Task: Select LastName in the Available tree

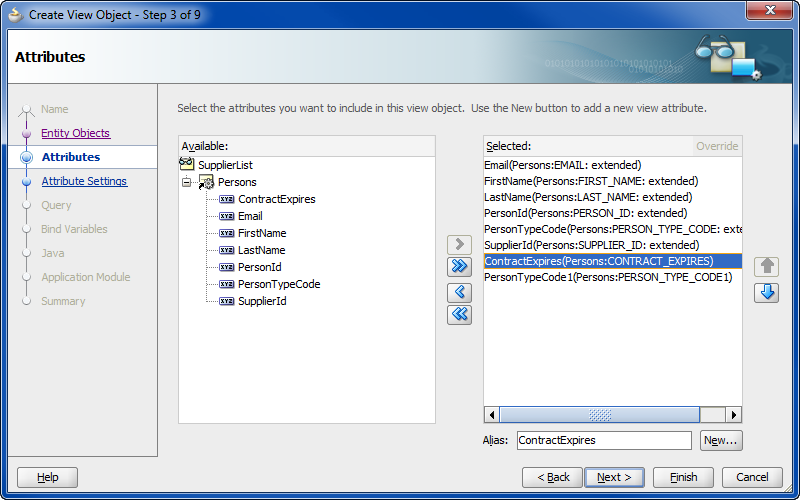Action: tap(261, 250)
